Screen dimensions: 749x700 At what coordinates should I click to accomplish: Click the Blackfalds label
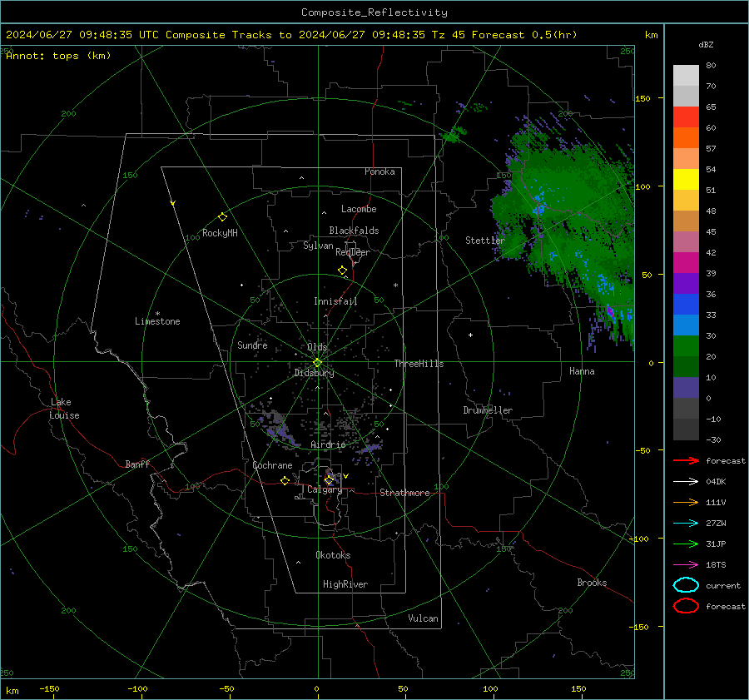(354, 231)
